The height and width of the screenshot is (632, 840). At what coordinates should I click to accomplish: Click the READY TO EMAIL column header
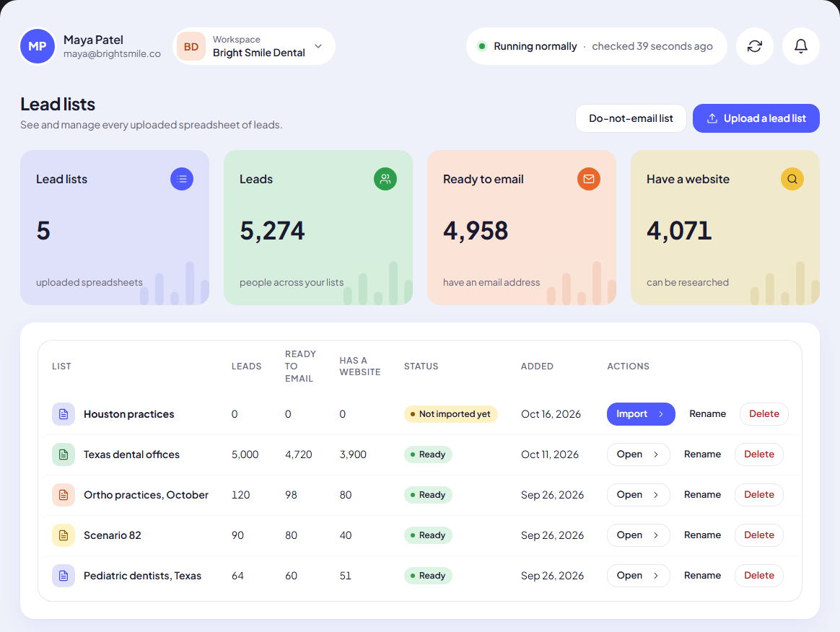click(x=300, y=367)
